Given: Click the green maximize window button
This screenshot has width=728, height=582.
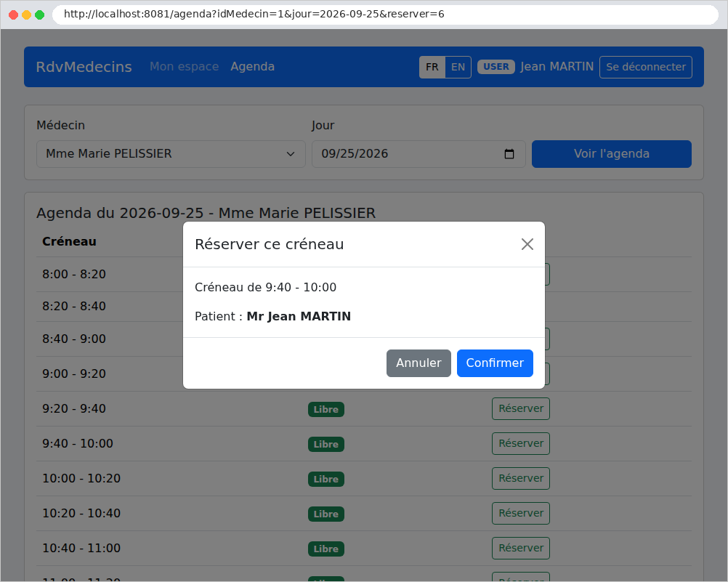Looking at the screenshot, I should pos(40,15).
